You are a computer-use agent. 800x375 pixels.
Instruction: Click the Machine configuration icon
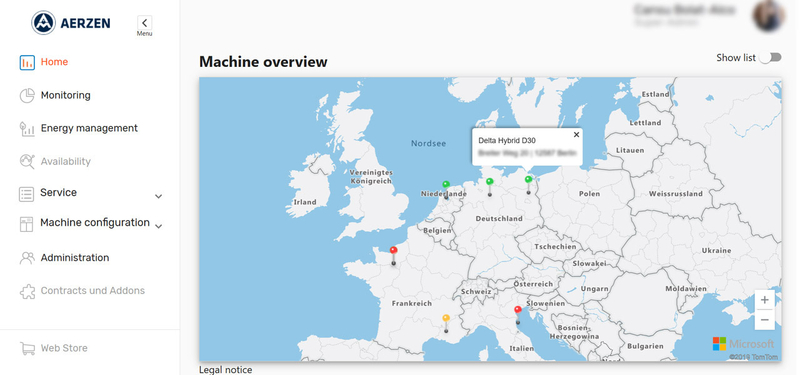(27, 224)
